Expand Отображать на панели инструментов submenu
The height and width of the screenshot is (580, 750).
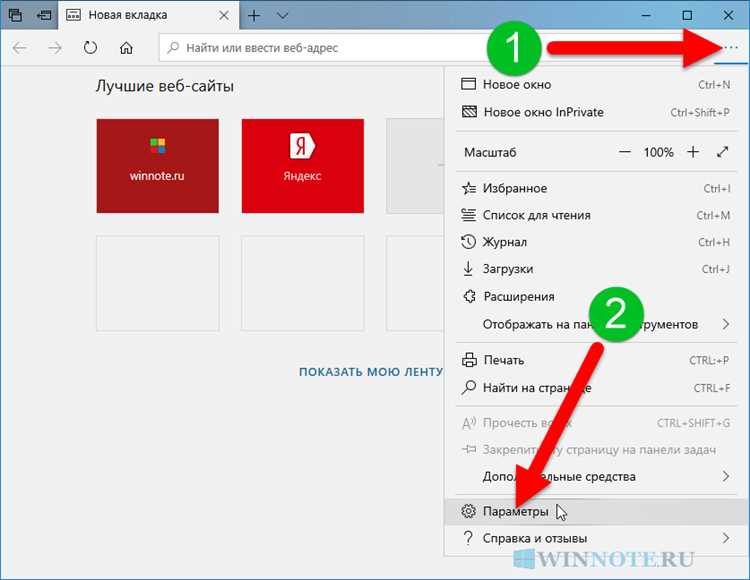(x=596, y=324)
